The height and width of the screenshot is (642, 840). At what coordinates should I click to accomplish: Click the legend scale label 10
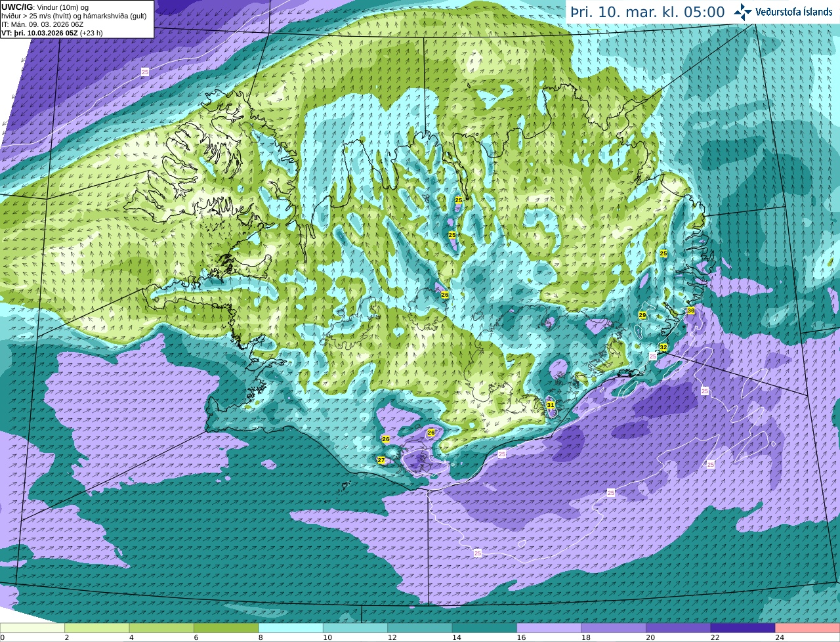coord(327,637)
